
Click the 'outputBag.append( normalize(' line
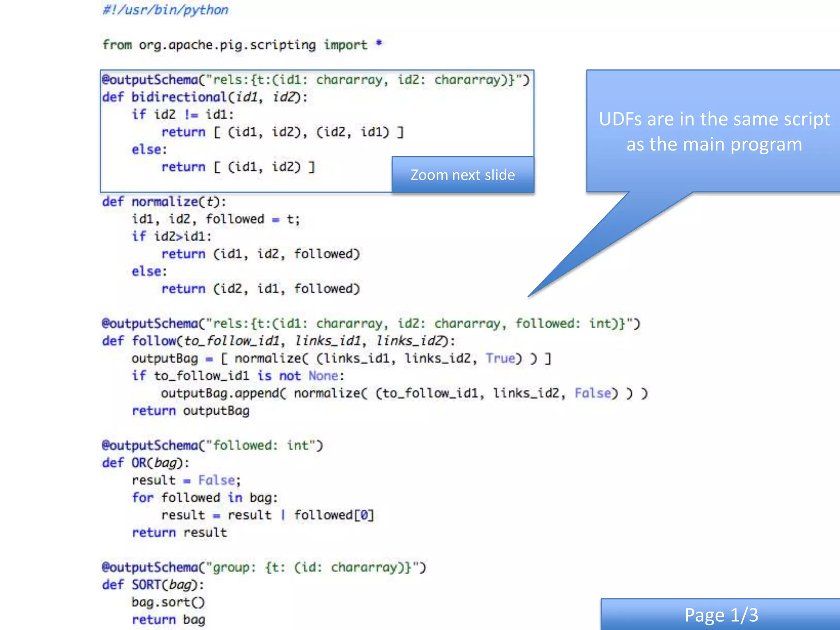(404, 394)
